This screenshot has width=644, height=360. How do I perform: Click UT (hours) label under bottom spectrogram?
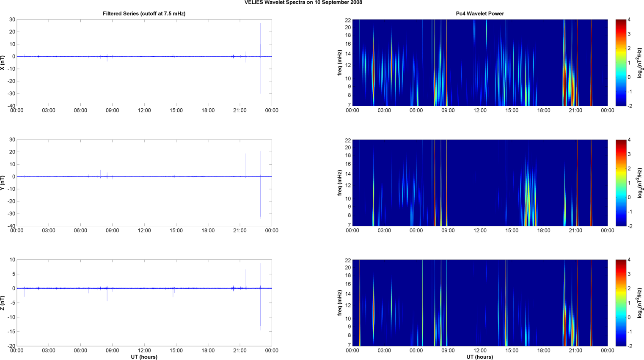click(x=479, y=357)
